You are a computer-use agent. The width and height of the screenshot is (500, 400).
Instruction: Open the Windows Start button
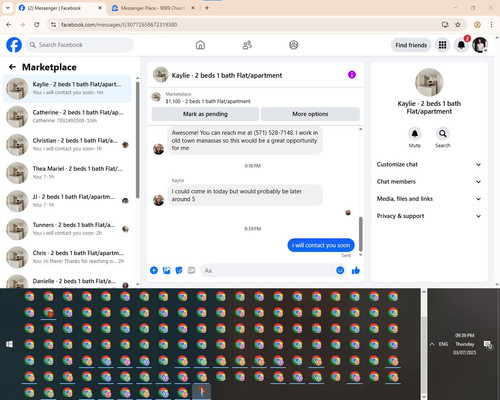[x=9, y=344]
